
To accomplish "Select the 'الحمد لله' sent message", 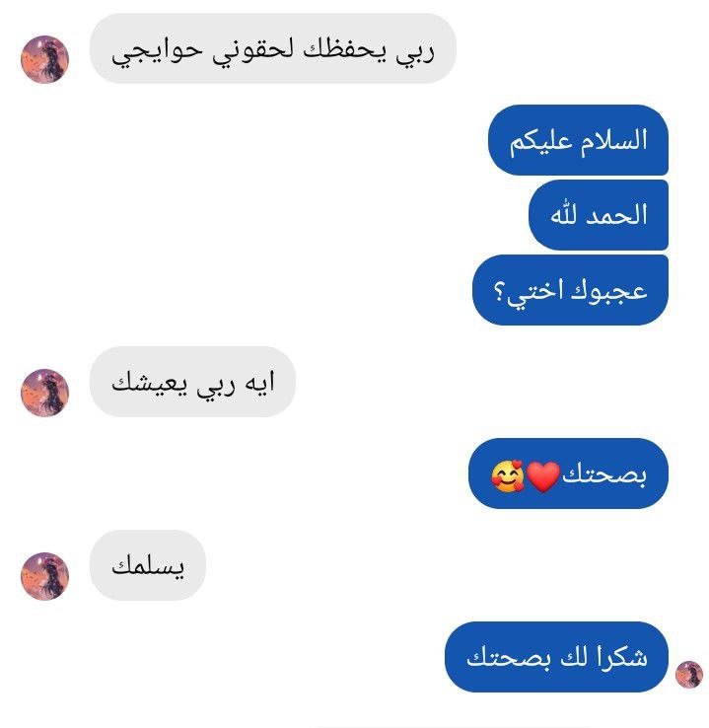I will (x=599, y=215).
